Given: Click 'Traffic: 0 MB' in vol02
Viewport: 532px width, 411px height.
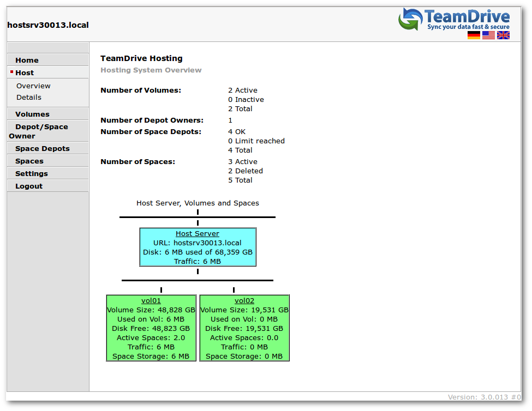Looking at the screenshot, I should 244,347.
